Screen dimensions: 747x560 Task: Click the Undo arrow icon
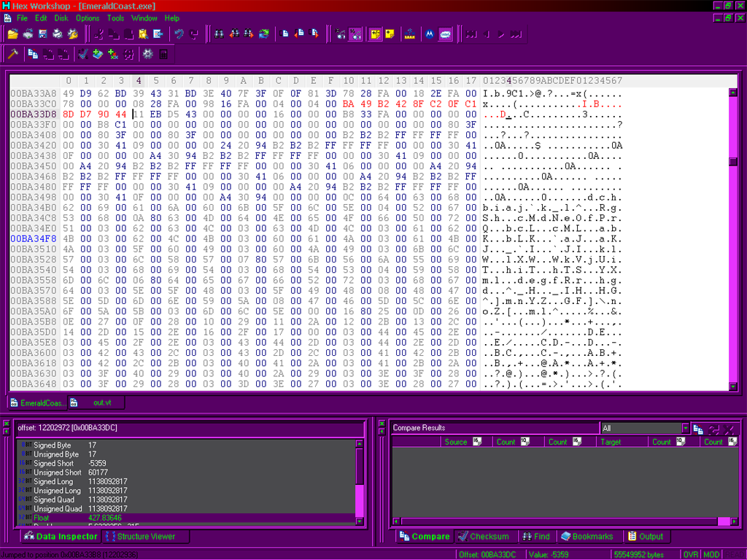tap(179, 34)
